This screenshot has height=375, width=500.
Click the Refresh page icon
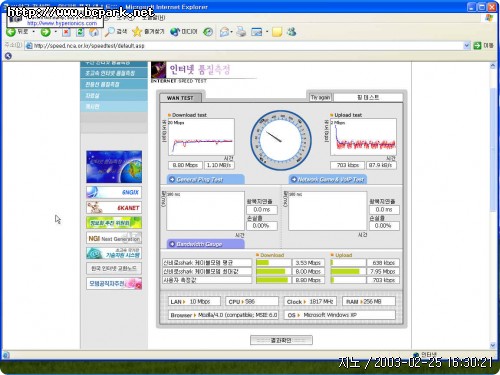pyautogui.click(x=80, y=32)
